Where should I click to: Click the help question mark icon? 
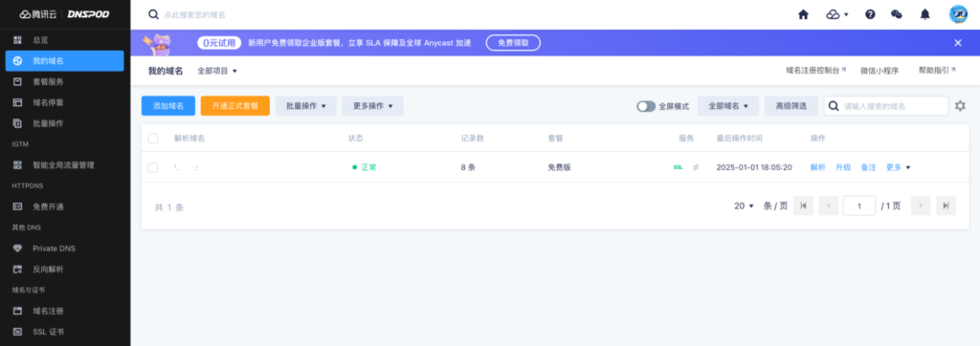point(870,14)
